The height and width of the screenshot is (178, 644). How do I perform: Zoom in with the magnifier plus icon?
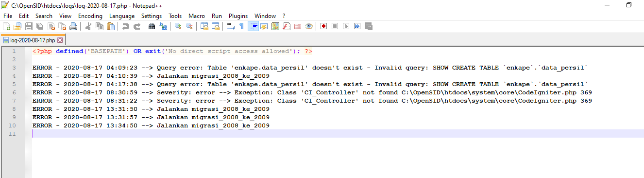point(178,26)
